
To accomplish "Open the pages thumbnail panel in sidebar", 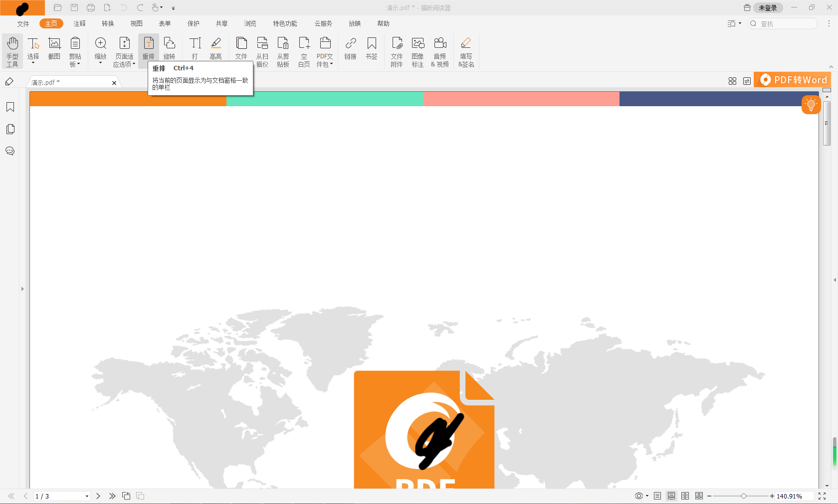I will 10,129.
